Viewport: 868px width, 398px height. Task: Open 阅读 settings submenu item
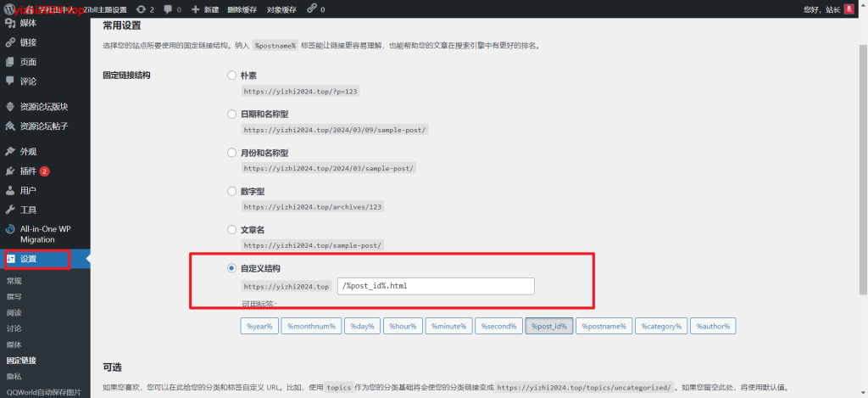click(14, 312)
